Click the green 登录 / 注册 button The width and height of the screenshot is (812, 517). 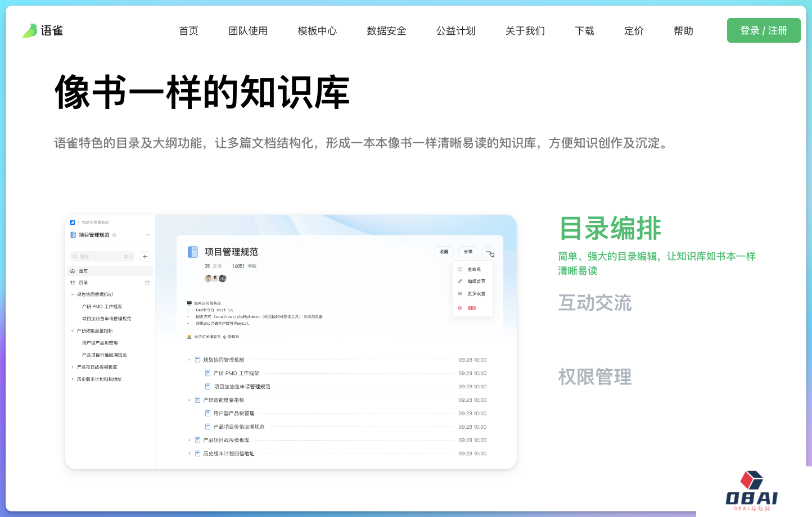(763, 30)
